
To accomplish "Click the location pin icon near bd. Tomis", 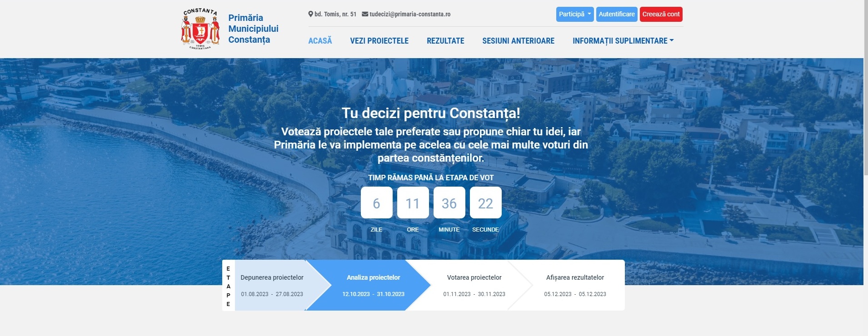I will coord(310,14).
